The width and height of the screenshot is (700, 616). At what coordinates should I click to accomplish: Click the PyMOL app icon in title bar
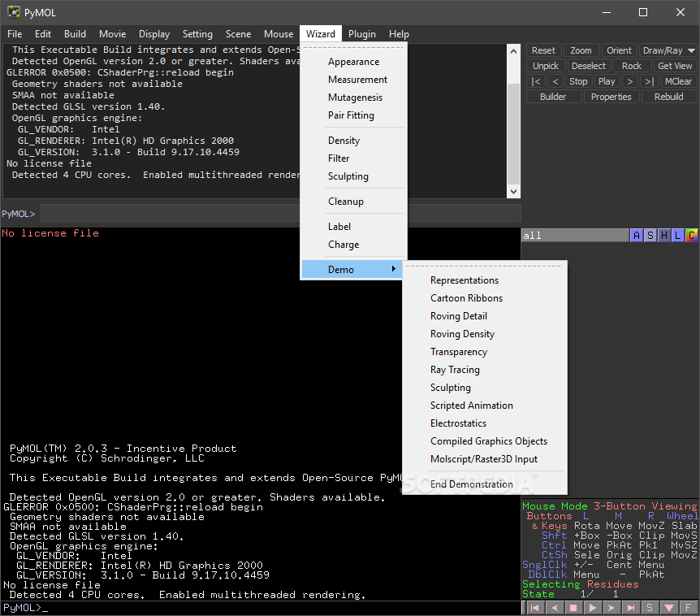tap(14, 12)
